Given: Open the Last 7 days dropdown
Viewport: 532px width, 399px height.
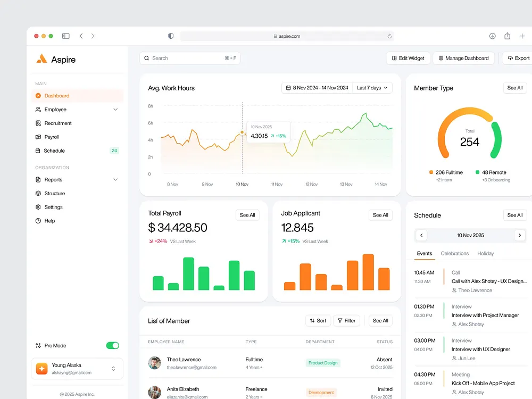Looking at the screenshot, I should click(x=372, y=88).
